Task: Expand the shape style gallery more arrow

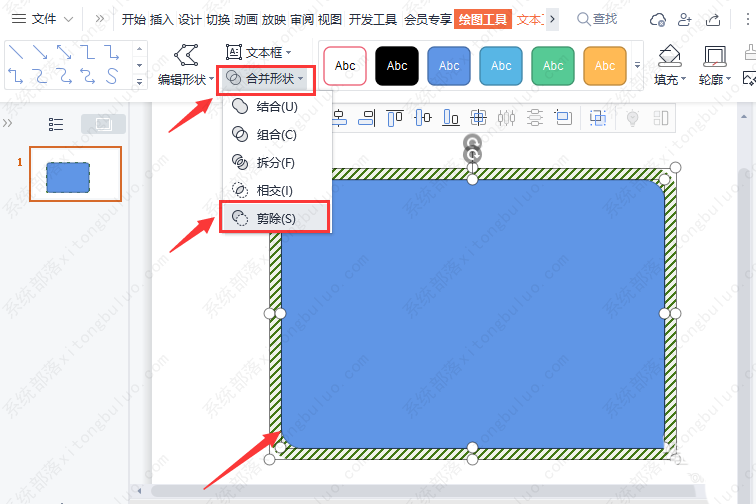Action: point(638,66)
